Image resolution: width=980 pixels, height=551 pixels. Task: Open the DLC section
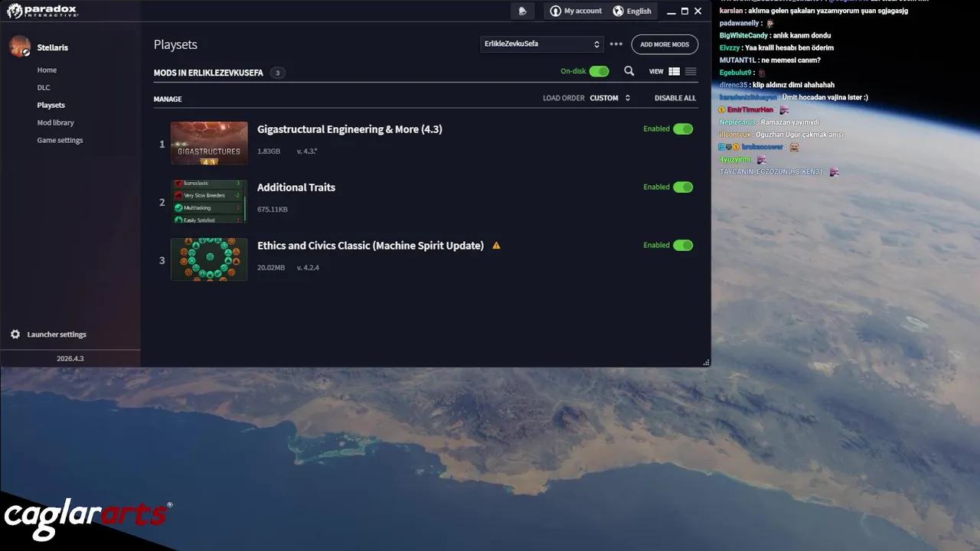[x=44, y=87]
